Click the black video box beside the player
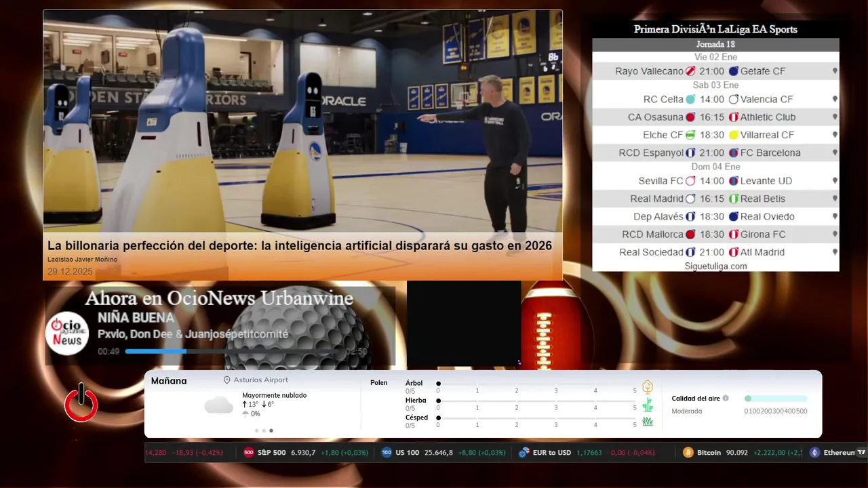 click(464, 325)
